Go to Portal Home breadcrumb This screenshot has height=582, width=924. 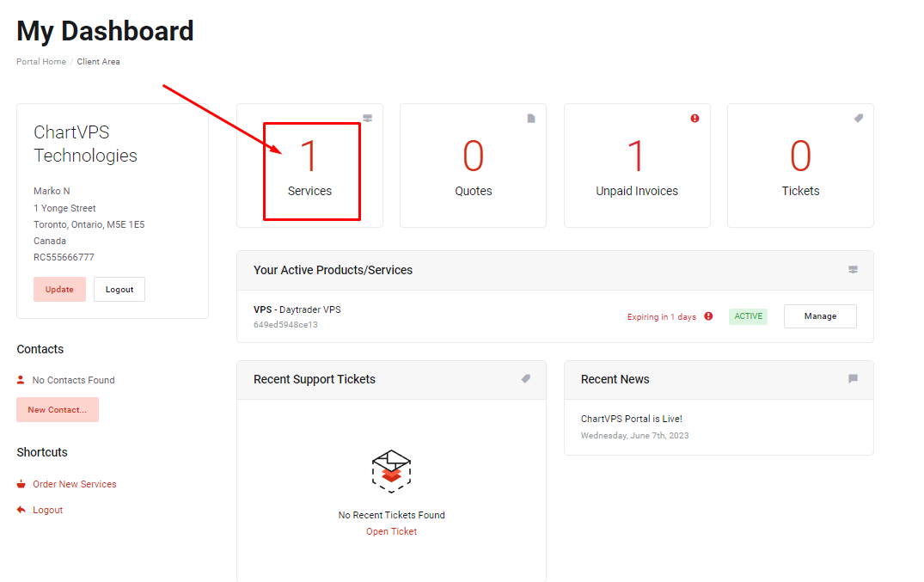(41, 62)
